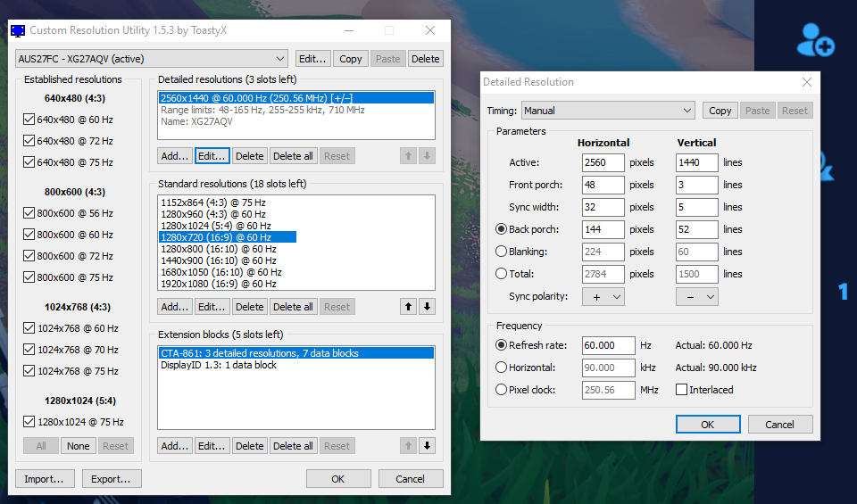This screenshot has height=504, width=857.
Task: Click OK in Custom Resolution Utility window
Action: [x=338, y=479]
